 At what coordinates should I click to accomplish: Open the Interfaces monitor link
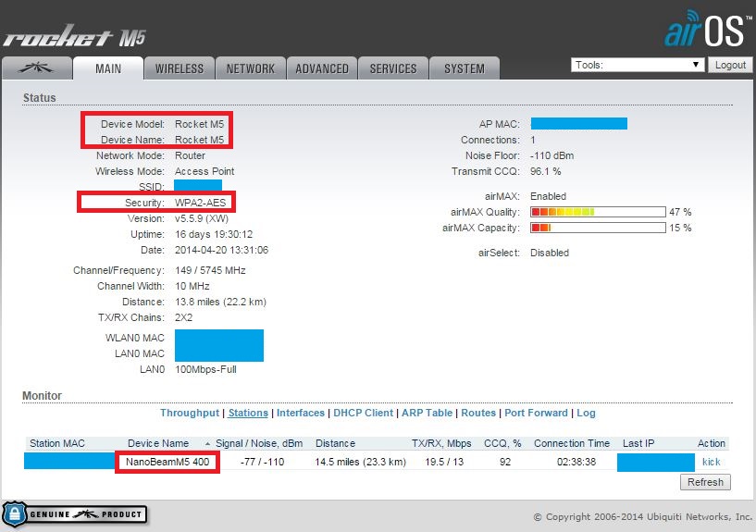(301, 413)
